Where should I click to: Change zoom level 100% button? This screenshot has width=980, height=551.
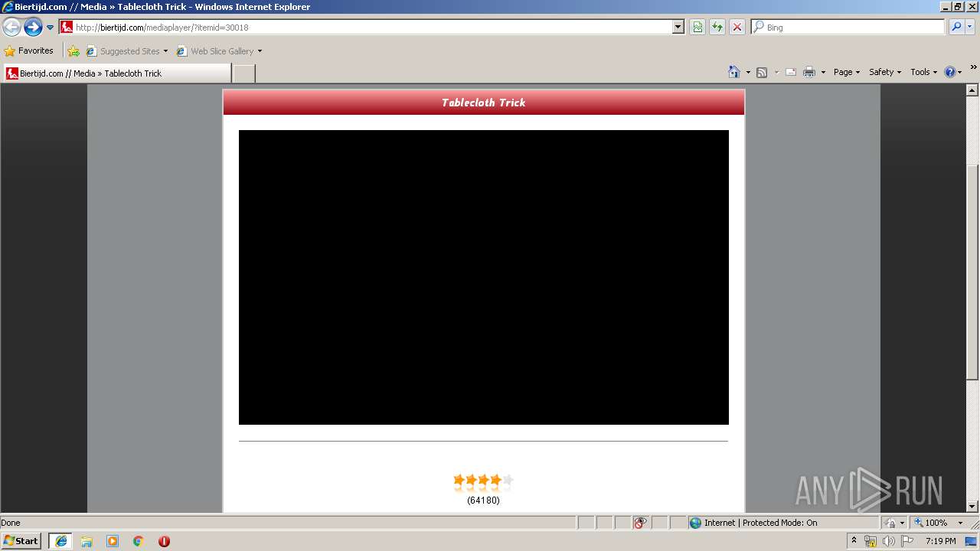pyautogui.click(x=931, y=523)
